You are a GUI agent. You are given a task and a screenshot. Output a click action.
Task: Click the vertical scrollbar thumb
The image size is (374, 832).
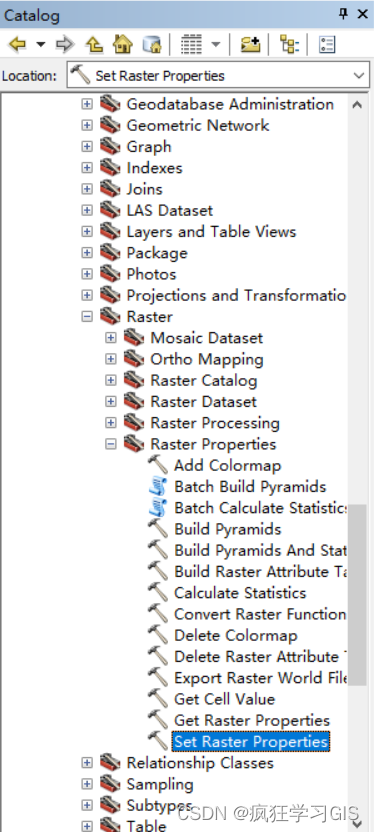358,594
